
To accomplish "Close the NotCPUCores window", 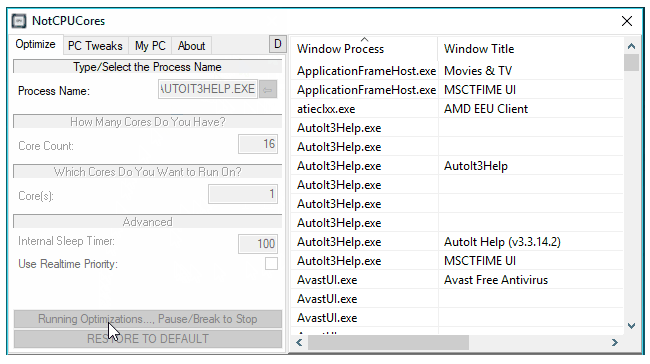I will (x=627, y=21).
